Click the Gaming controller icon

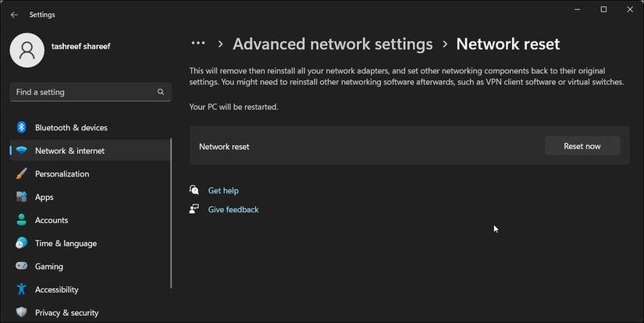(x=22, y=266)
